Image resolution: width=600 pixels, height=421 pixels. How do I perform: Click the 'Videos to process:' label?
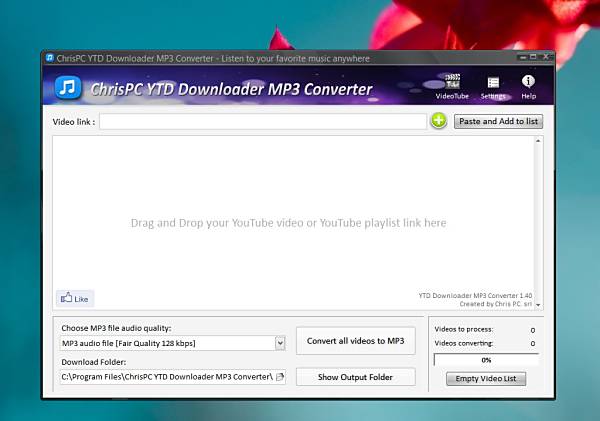click(x=464, y=329)
